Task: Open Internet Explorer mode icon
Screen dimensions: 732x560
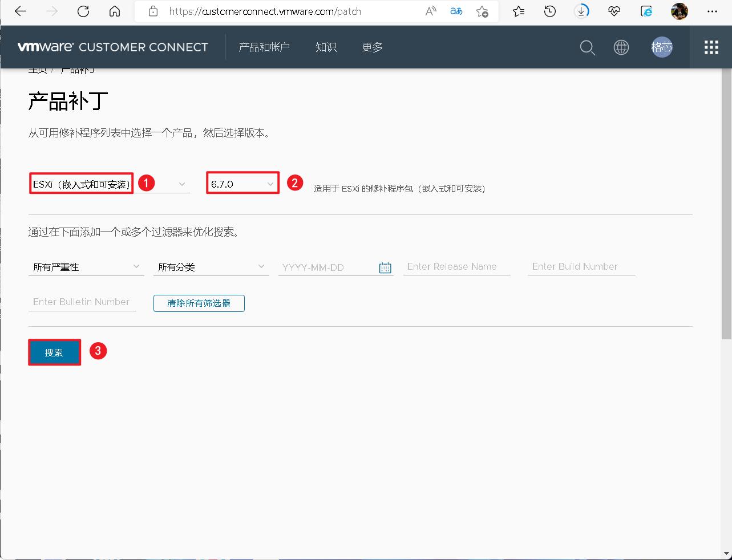Action: click(646, 11)
